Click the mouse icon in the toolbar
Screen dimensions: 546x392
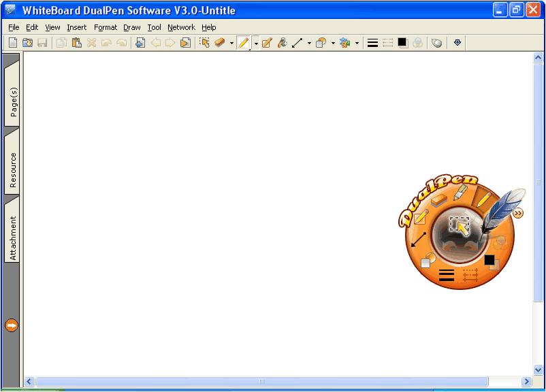coord(436,43)
